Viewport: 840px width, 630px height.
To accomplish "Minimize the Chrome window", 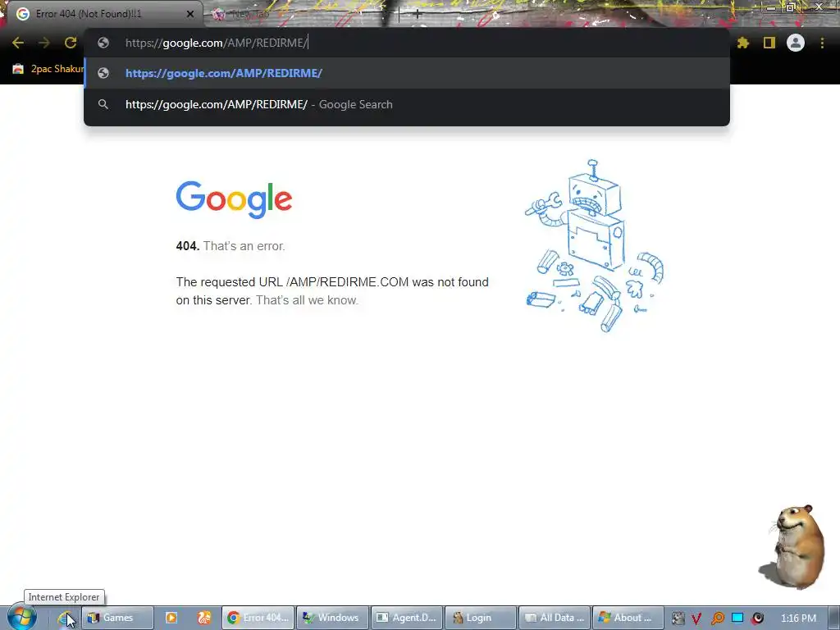I will tap(771, 7).
